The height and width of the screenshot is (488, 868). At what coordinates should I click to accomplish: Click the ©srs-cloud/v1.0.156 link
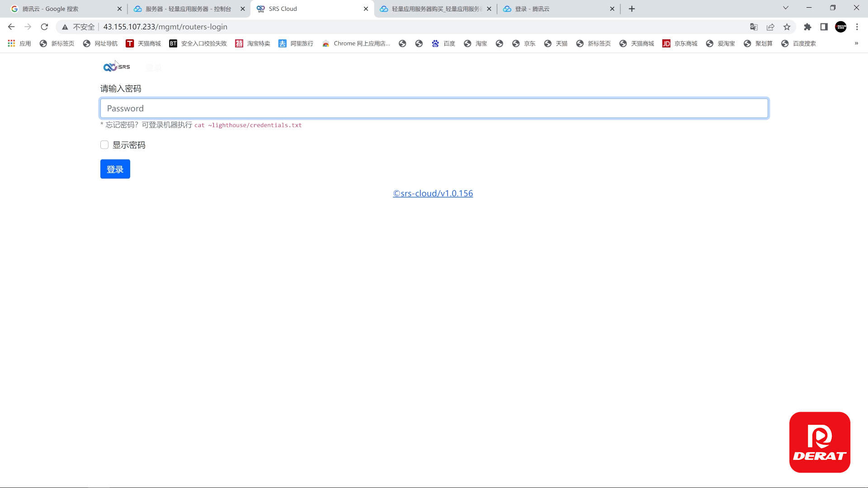click(x=432, y=193)
